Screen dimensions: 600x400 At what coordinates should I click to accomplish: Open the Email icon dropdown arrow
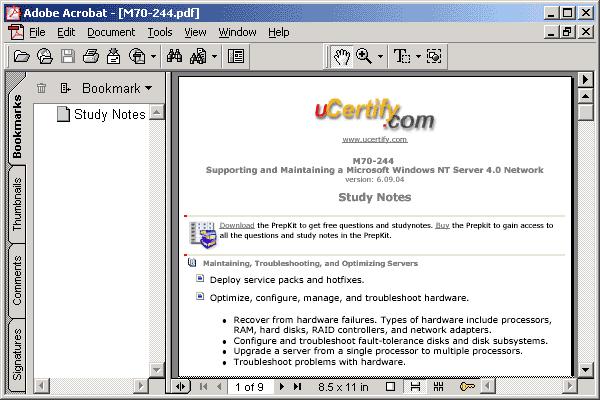[x=153, y=57]
